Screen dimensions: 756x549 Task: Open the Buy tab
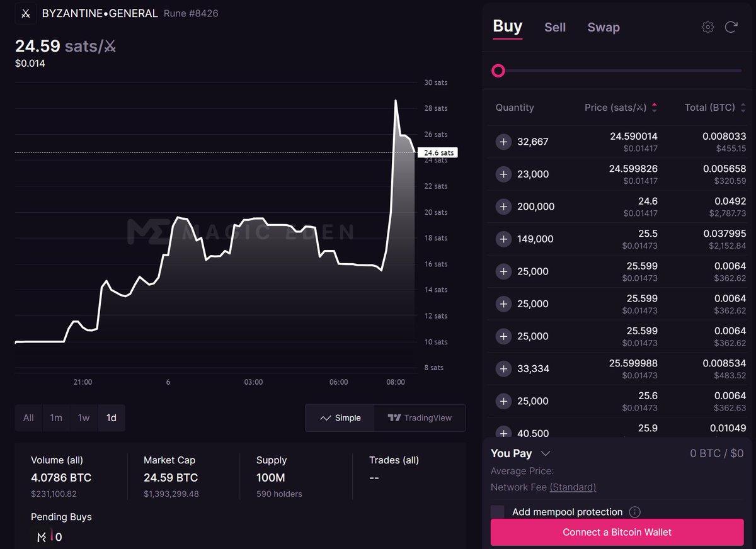pyautogui.click(x=508, y=26)
